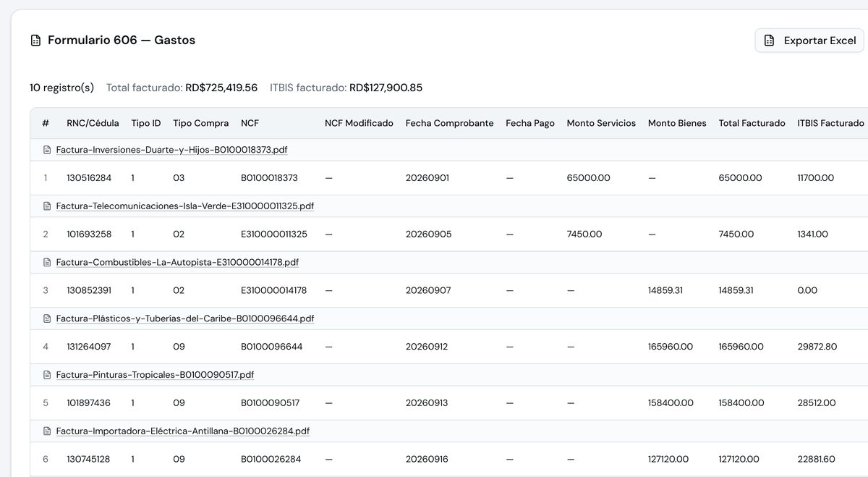This screenshot has height=477, width=868.
Task: Open Factura-Plásticos-y-Tuberías-del-Caribe-B0100096644.pdf
Action: [185, 318]
